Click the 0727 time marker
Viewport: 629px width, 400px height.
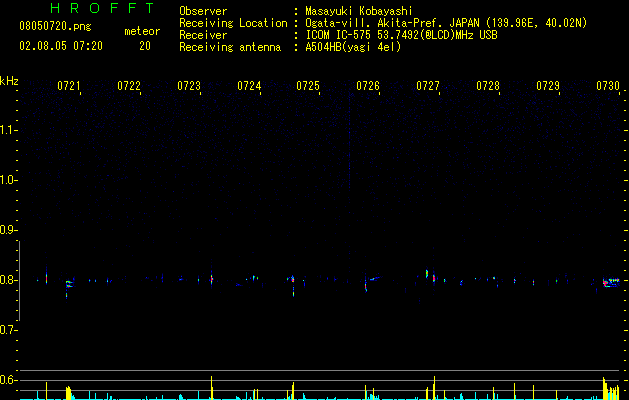pyautogui.click(x=428, y=86)
